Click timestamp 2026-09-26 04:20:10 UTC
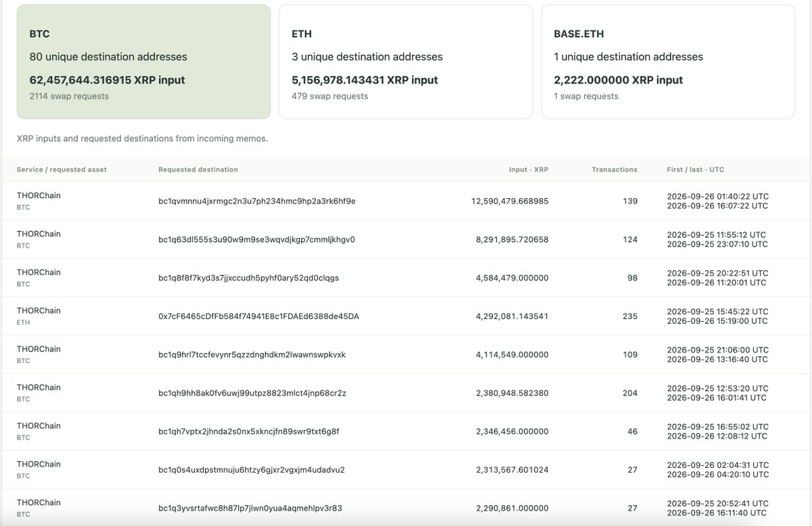The image size is (812, 526). pyautogui.click(x=717, y=475)
